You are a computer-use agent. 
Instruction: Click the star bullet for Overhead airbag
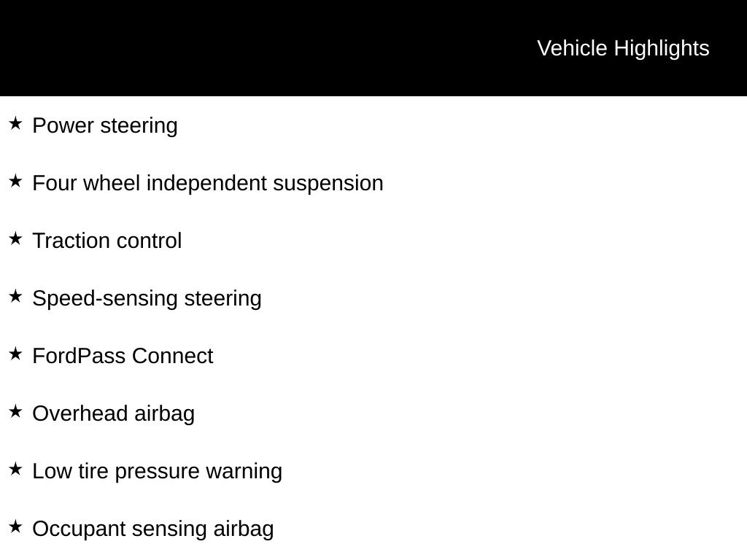[15, 412]
